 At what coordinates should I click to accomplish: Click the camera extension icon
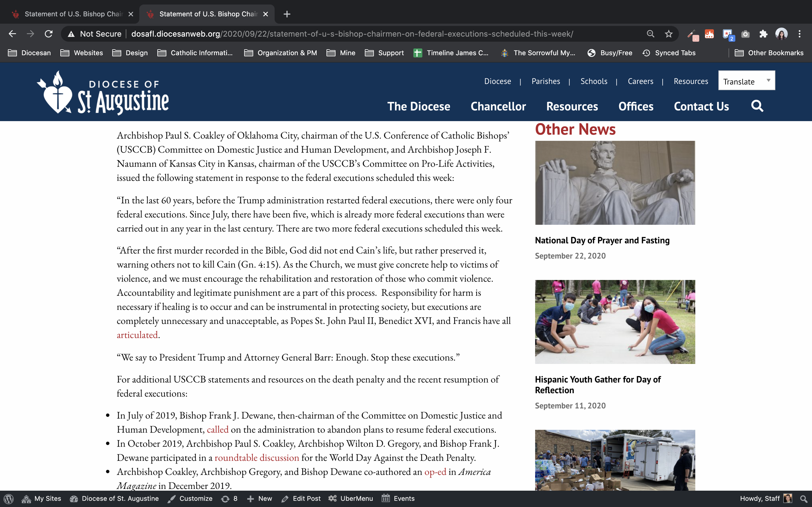745,34
